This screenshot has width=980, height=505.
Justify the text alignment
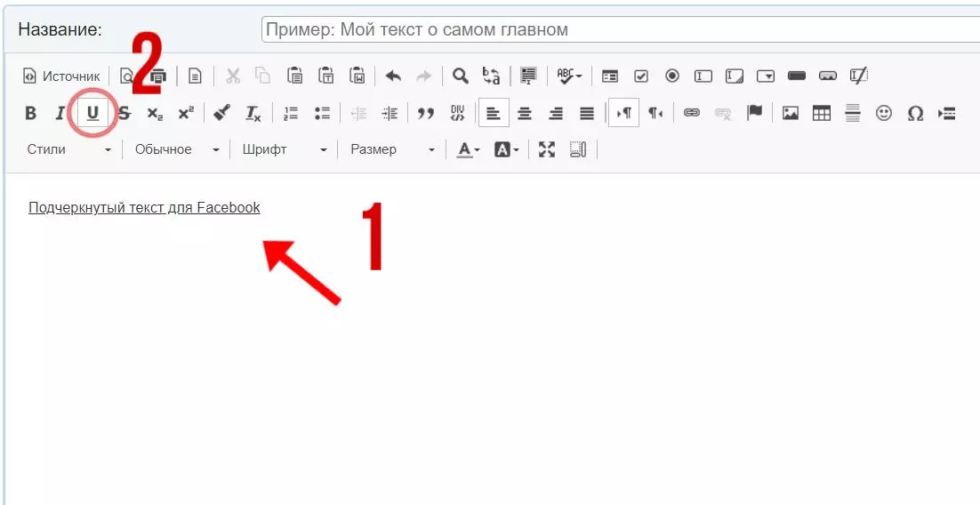tap(587, 113)
